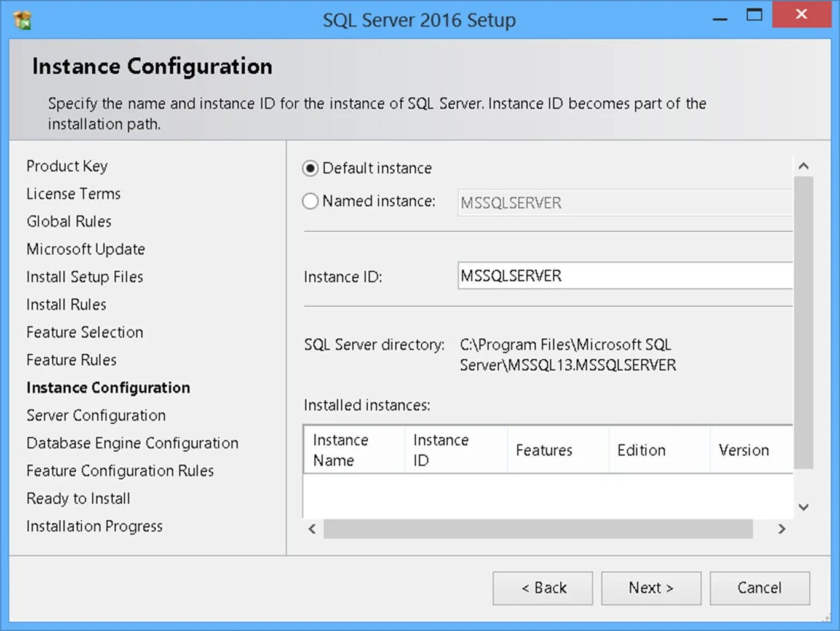Image resolution: width=840 pixels, height=631 pixels.
Task: Click the Installed instances label
Action: 367,405
